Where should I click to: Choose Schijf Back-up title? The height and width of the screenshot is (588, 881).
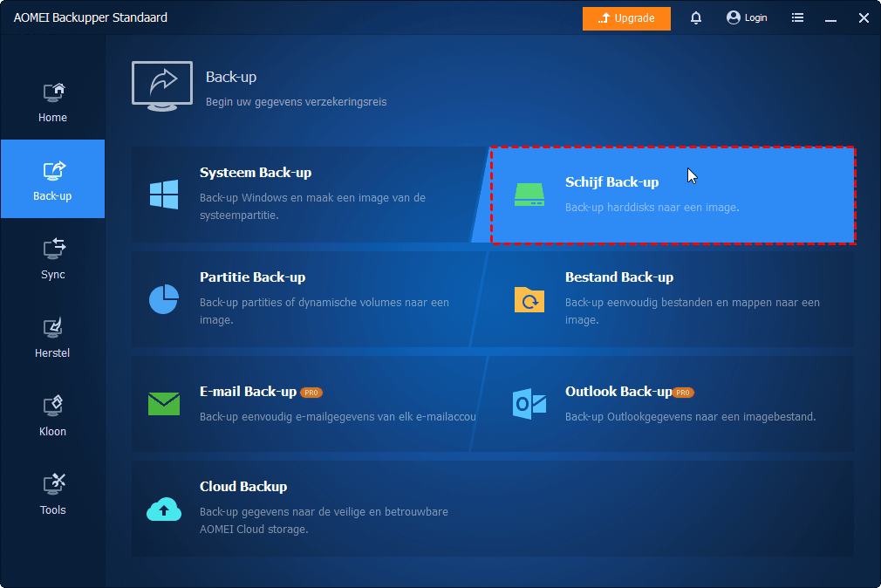(611, 182)
